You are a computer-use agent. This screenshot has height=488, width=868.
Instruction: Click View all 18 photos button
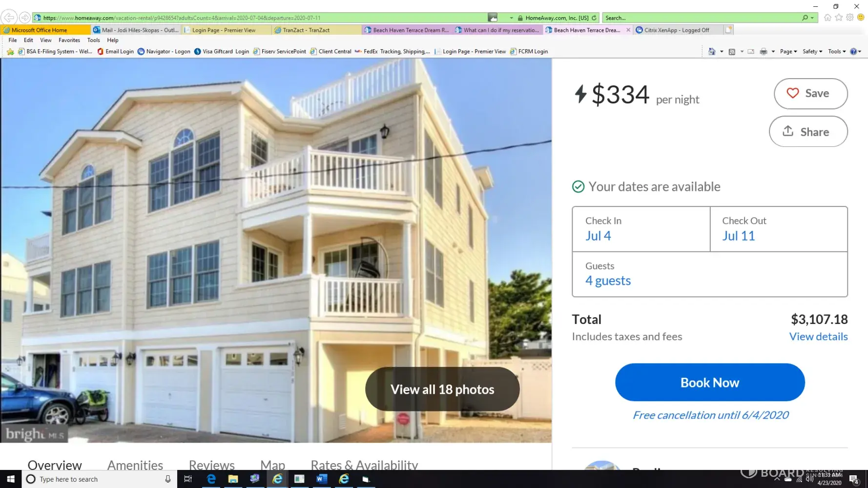pos(442,389)
